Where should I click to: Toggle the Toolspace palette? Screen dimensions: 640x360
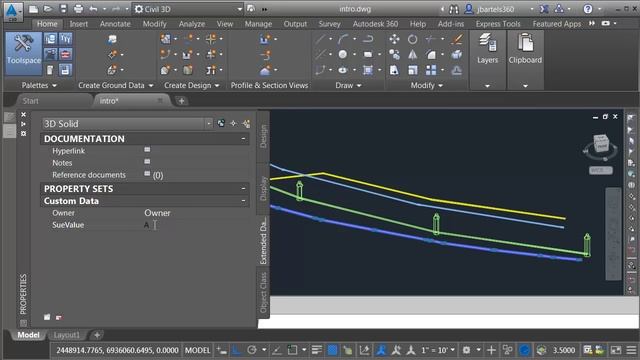tap(24, 53)
